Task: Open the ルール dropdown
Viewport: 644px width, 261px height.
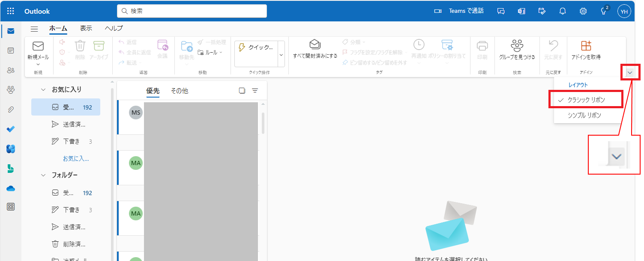Action: pos(210,53)
